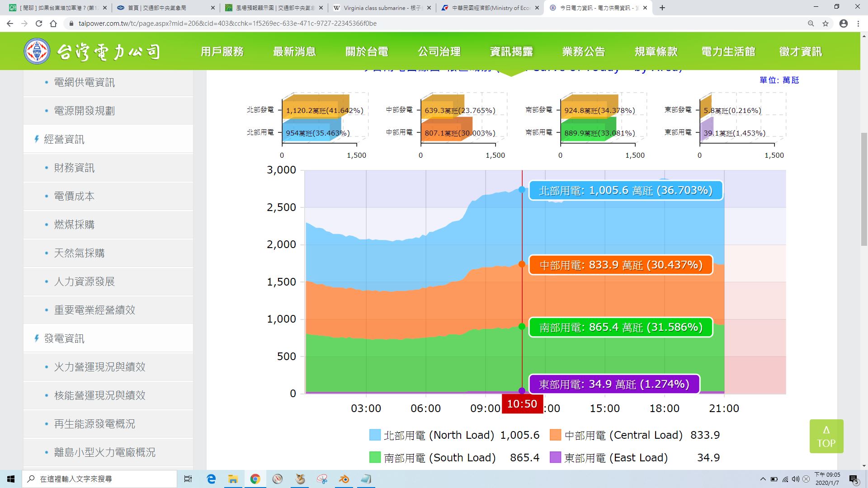Reload the page with the refresh icon
Screen dimensions: 868x488
[x=39, y=23]
